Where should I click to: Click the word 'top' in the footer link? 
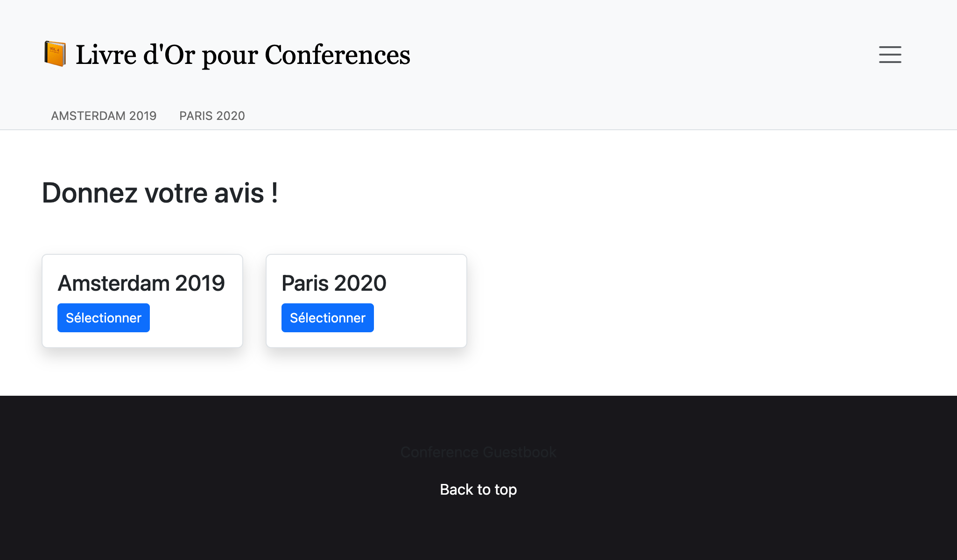(x=506, y=490)
